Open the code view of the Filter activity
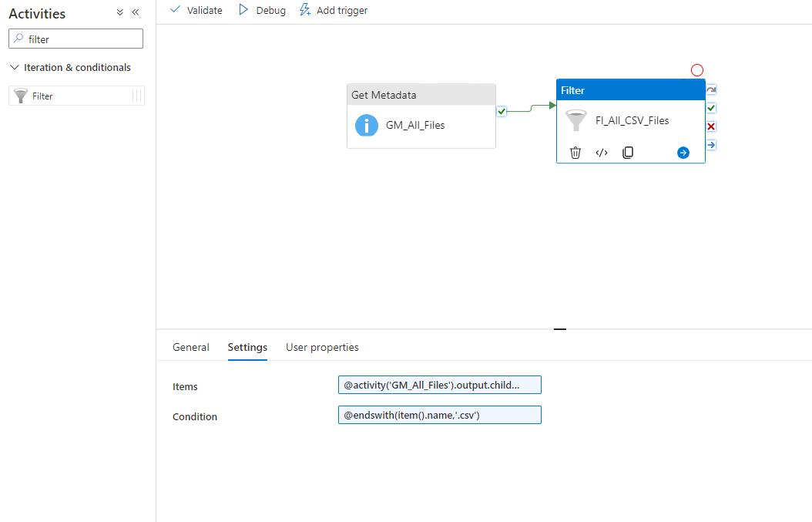The height and width of the screenshot is (522, 812). 602,152
